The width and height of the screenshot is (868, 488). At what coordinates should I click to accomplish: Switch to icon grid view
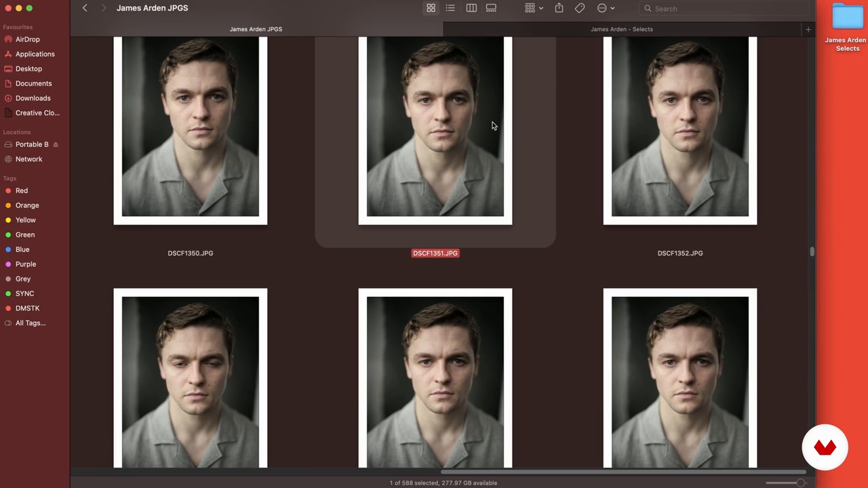pyautogui.click(x=431, y=8)
